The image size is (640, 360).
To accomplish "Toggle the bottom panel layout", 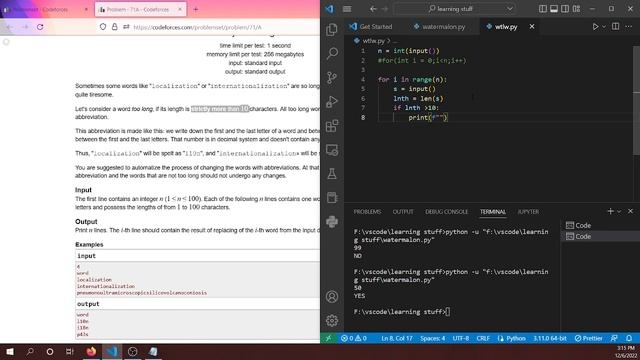I will tap(554, 9).
